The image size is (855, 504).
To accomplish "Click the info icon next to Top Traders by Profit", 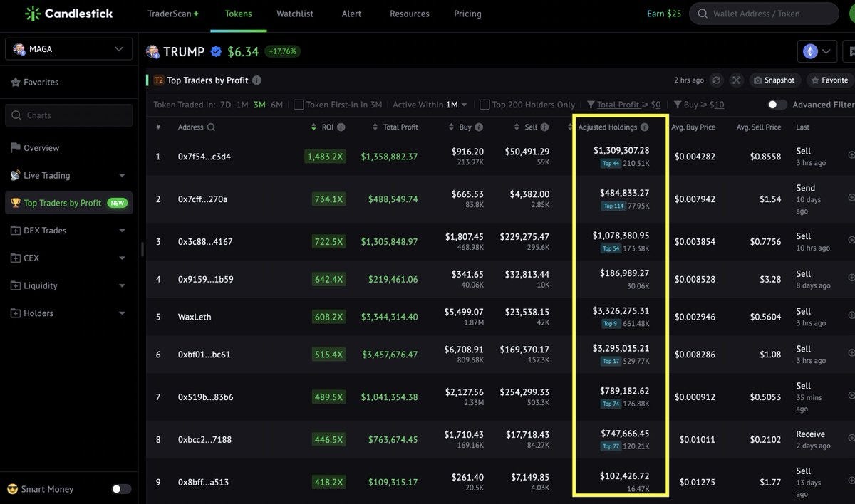I will pyautogui.click(x=257, y=80).
